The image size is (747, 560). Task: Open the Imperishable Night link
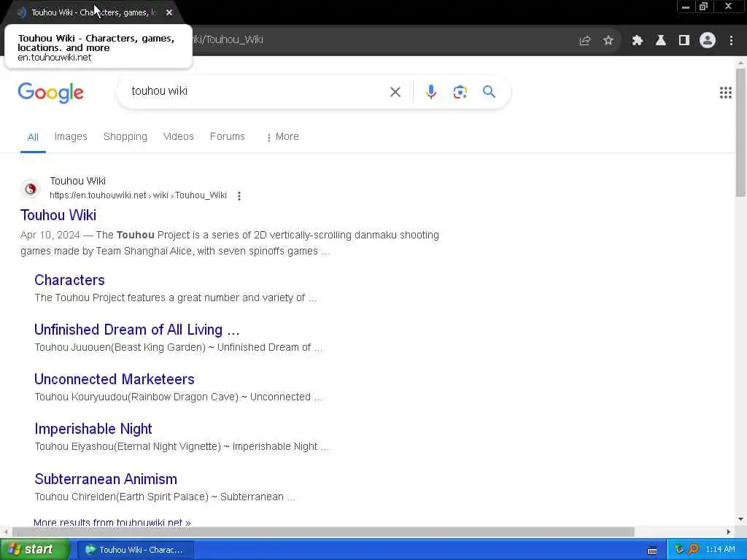(93, 429)
